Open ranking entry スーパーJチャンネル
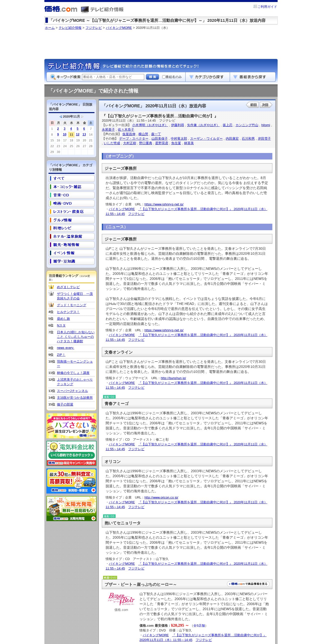Viewport: 322px width, 644px height. pos(72,391)
